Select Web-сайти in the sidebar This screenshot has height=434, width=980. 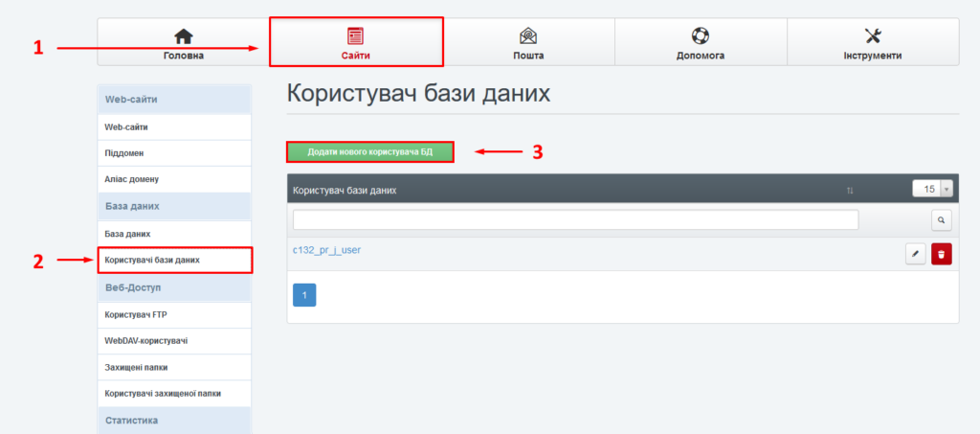click(x=126, y=126)
